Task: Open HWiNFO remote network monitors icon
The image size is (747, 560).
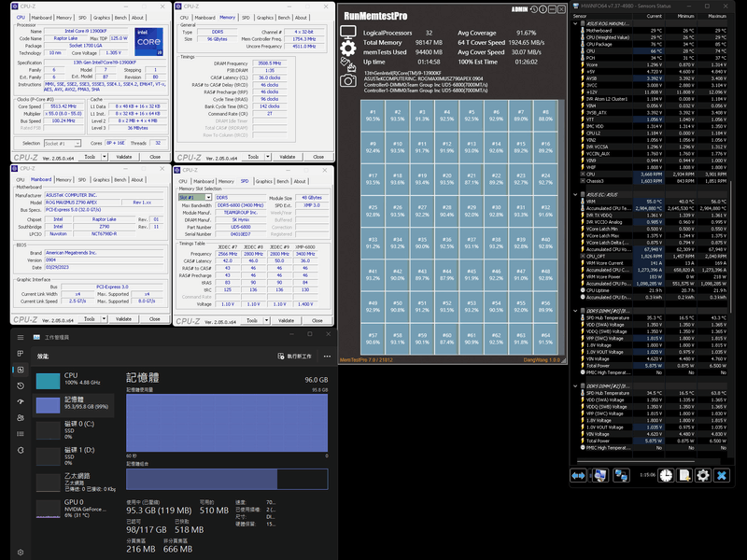Action: (x=621, y=475)
